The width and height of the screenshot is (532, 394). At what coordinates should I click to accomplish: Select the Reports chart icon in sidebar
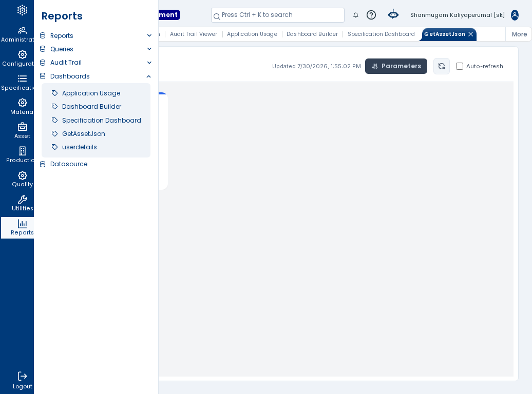tap(23, 224)
